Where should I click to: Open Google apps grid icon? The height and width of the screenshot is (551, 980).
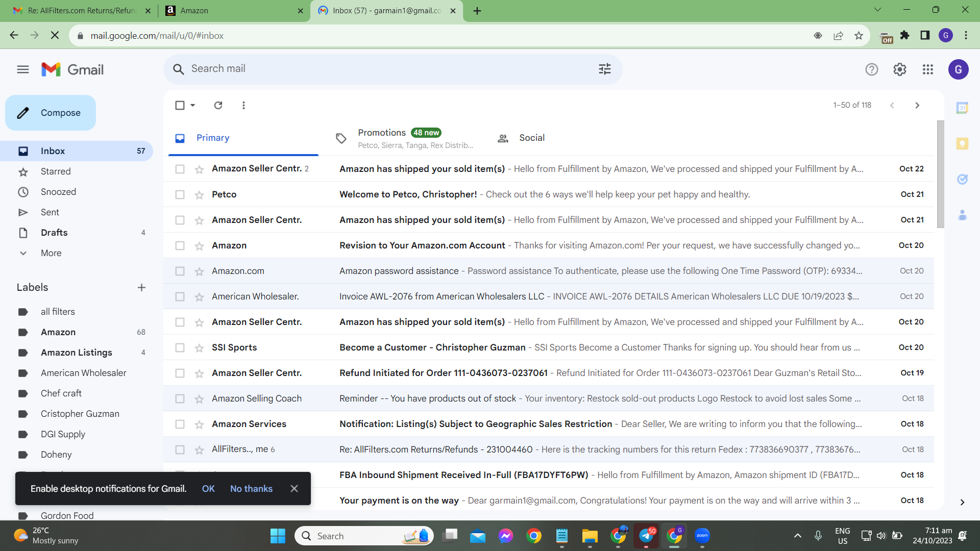click(928, 69)
